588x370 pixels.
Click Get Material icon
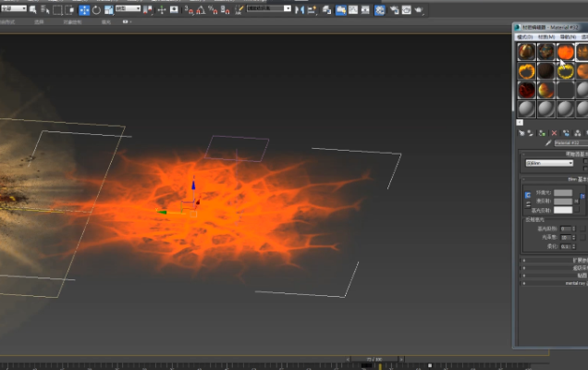point(521,133)
